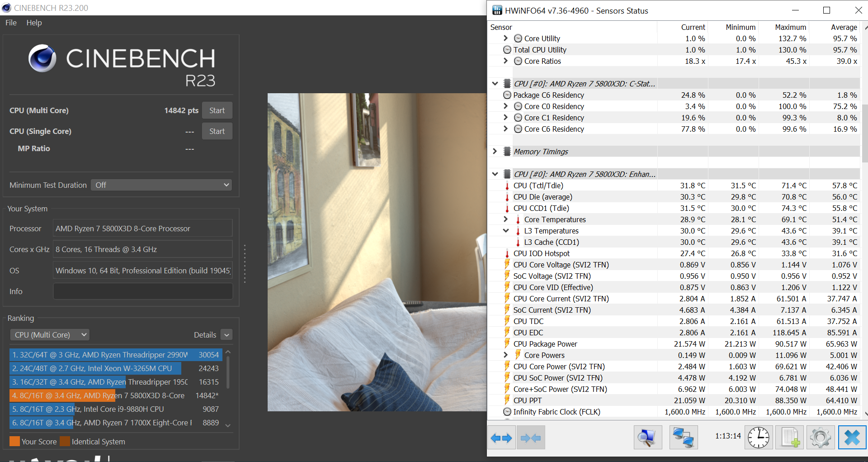
Task: Click the lightning icon beside CPU Core Voltage
Action: (507, 264)
